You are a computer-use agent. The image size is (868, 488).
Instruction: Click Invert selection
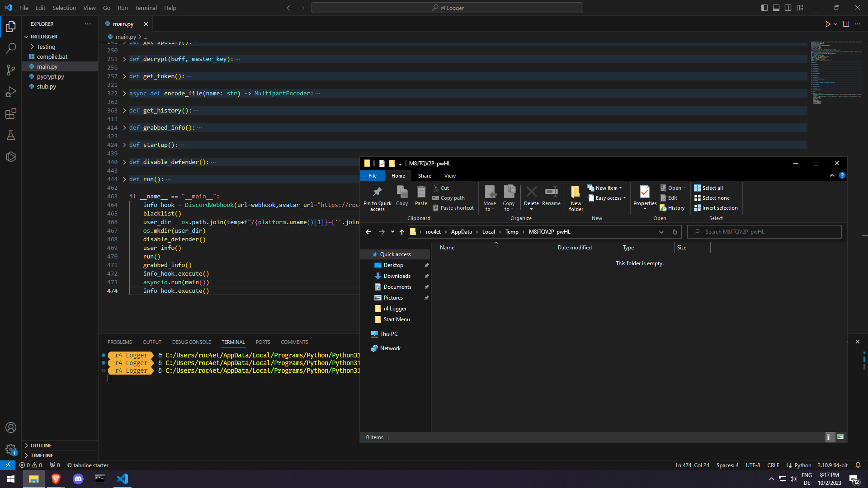click(716, 208)
